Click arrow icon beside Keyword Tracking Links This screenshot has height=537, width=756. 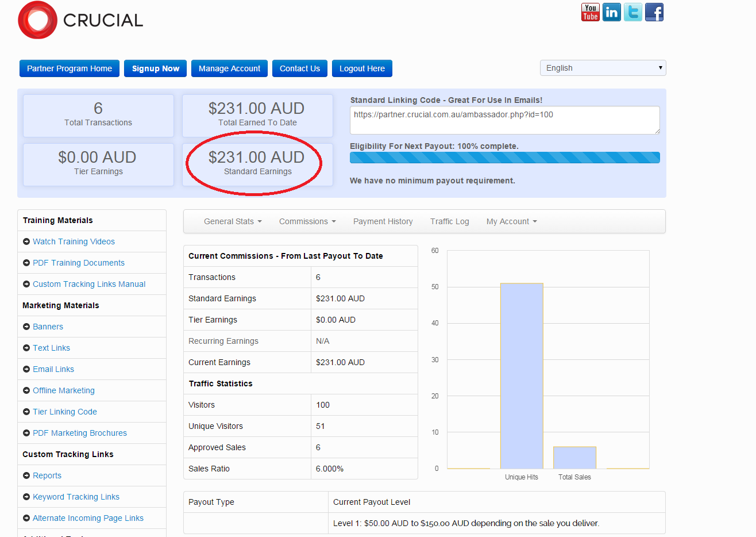[26, 497]
